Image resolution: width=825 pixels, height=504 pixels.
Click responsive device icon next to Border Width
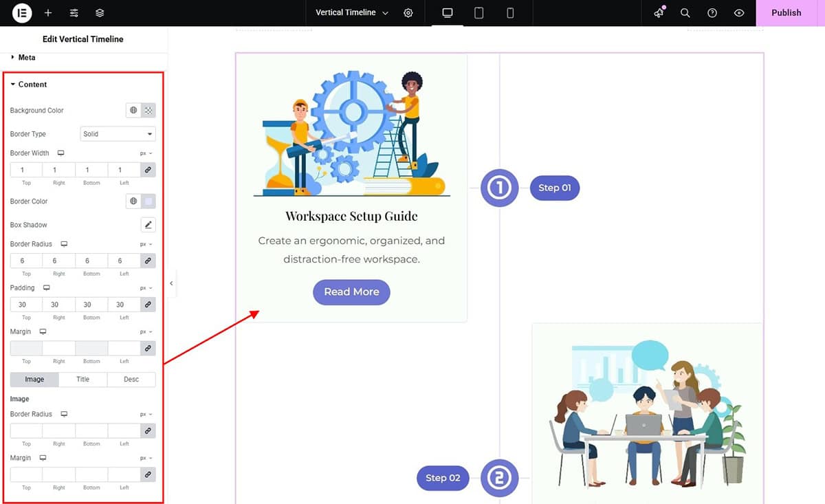[60, 153]
